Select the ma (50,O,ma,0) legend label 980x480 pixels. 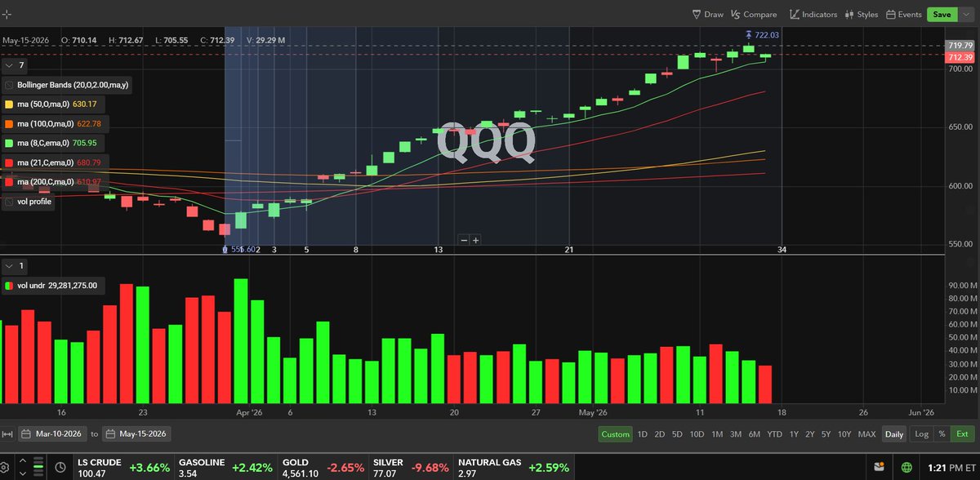point(43,104)
